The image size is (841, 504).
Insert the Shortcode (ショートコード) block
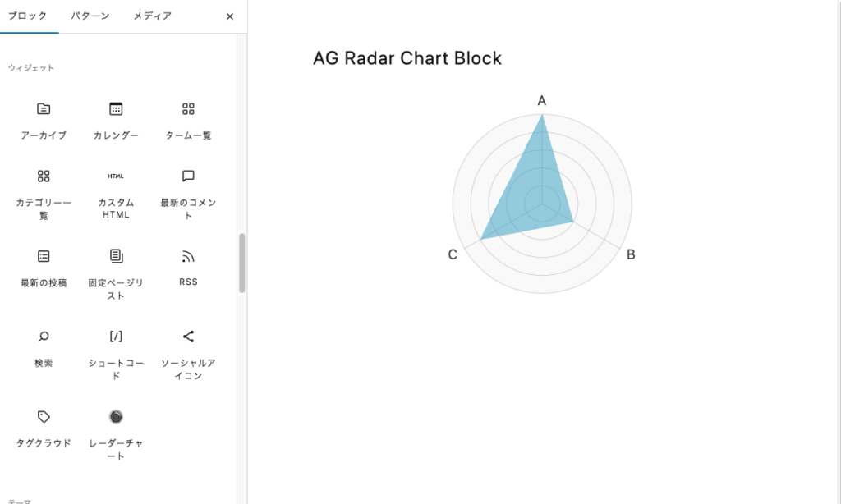(x=116, y=353)
